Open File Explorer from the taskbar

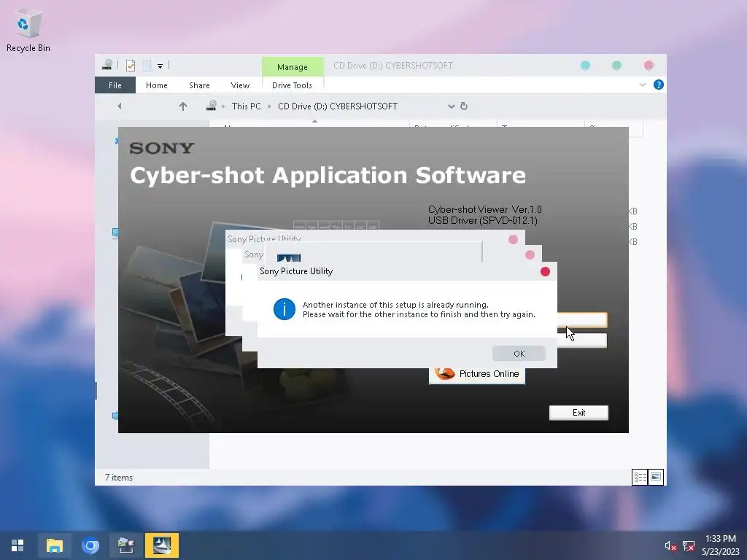pos(54,545)
